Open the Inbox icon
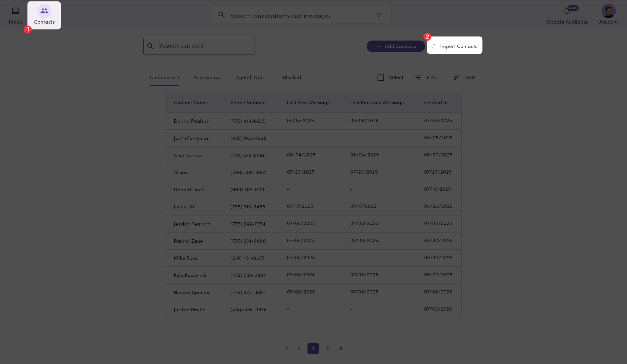This screenshot has height=364, width=627. pyautogui.click(x=15, y=11)
